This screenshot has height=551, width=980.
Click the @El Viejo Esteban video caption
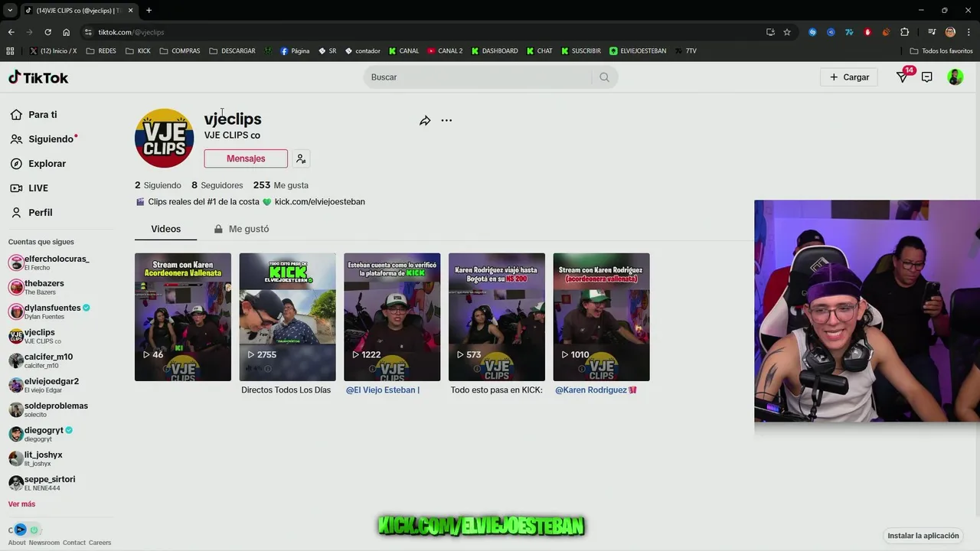click(x=383, y=390)
